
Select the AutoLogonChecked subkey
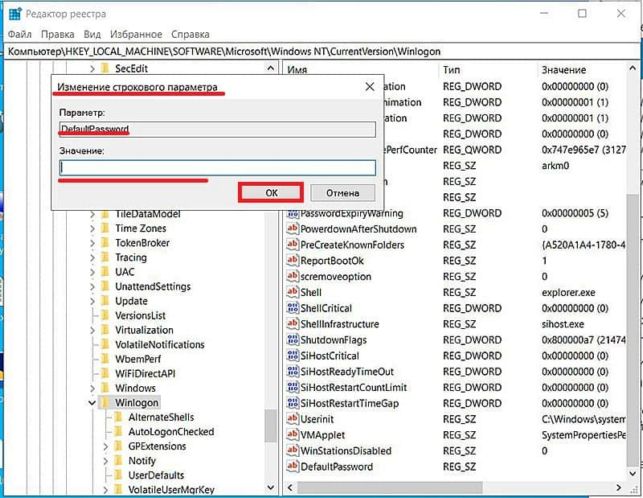tap(171, 432)
